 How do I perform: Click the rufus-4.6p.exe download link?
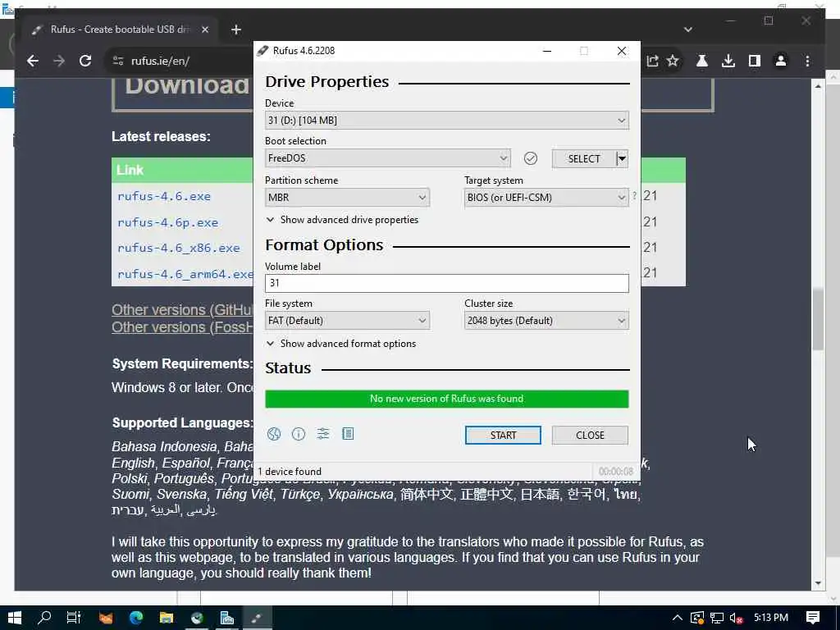[167, 222]
